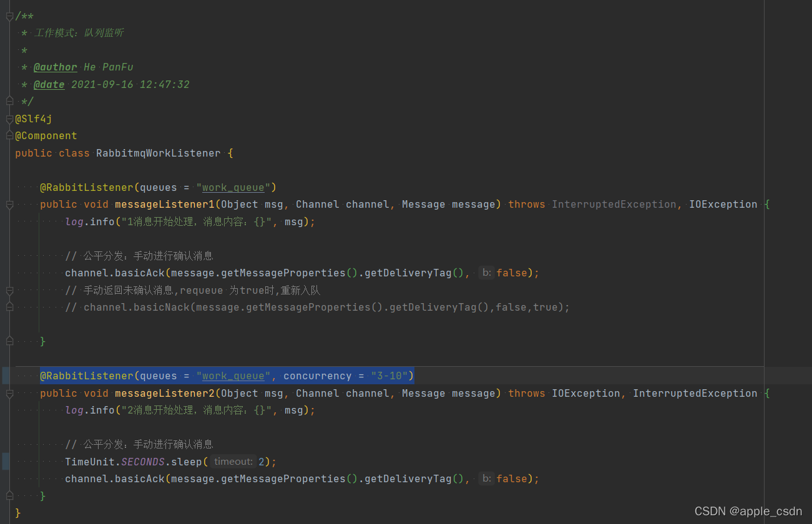Fold annotations at the @Slf4j line
This screenshot has width=812, height=524.
(9, 119)
